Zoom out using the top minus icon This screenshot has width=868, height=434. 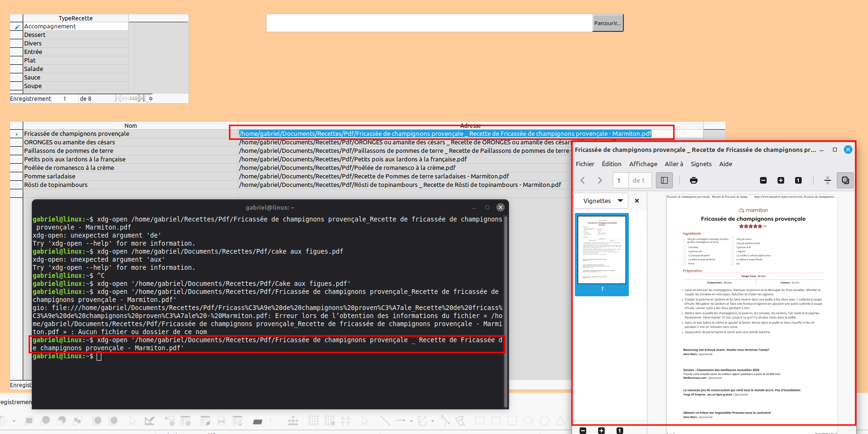pyautogui.click(x=763, y=180)
